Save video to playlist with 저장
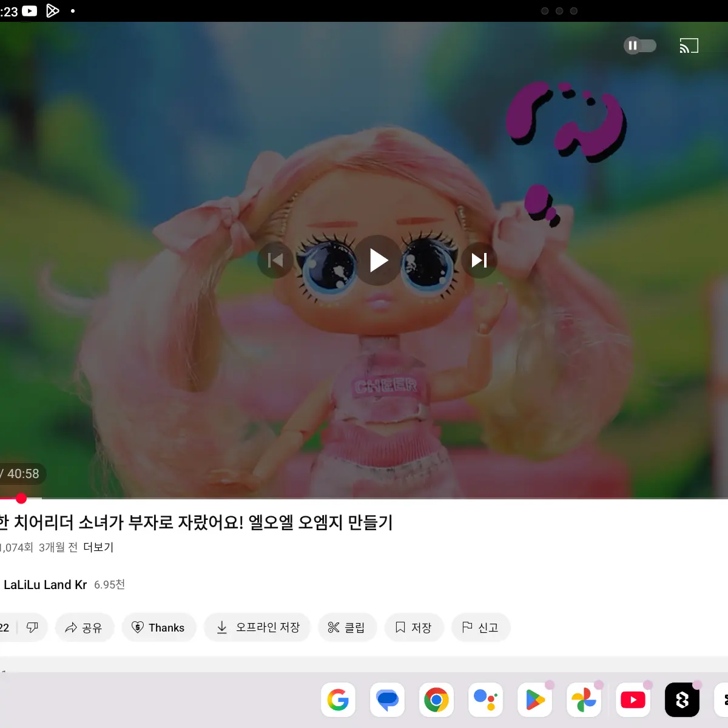Image resolution: width=728 pixels, height=728 pixels. [x=414, y=627]
